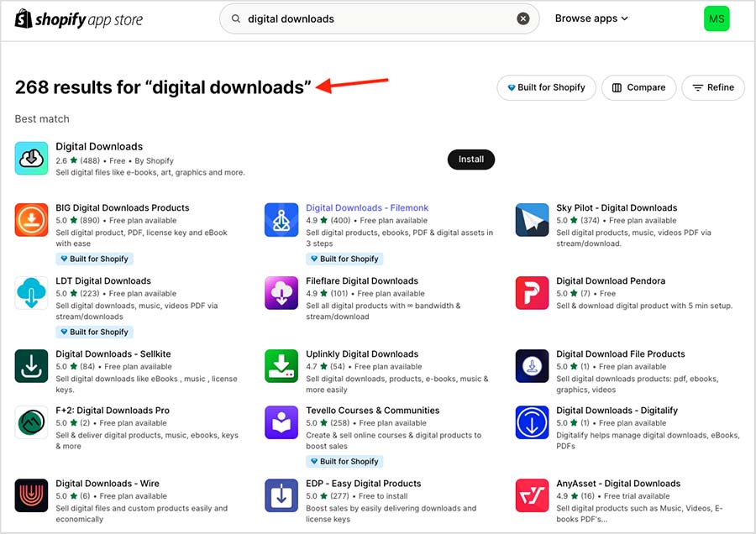756x534 pixels.
Task: Select Built for Shopify badge under LDT Digital Downloads
Action: pyautogui.click(x=94, y=332)
